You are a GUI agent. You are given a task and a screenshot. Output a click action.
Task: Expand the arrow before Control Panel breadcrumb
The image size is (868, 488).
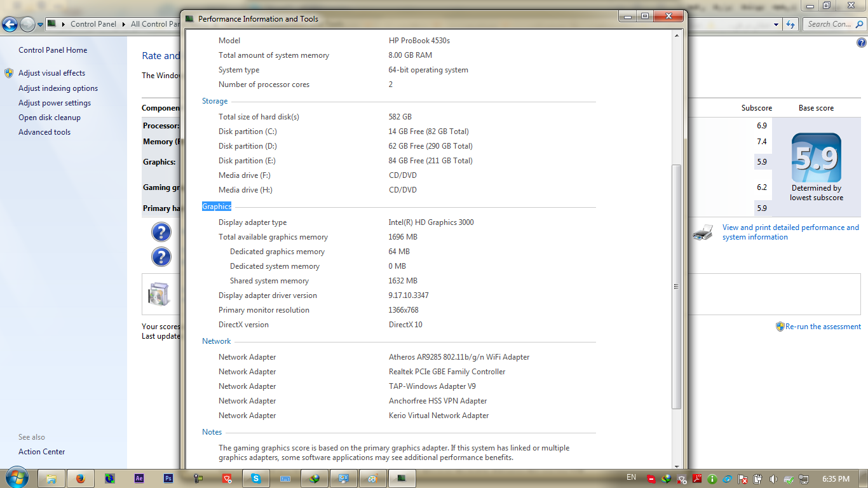click(x=64, y=24)
